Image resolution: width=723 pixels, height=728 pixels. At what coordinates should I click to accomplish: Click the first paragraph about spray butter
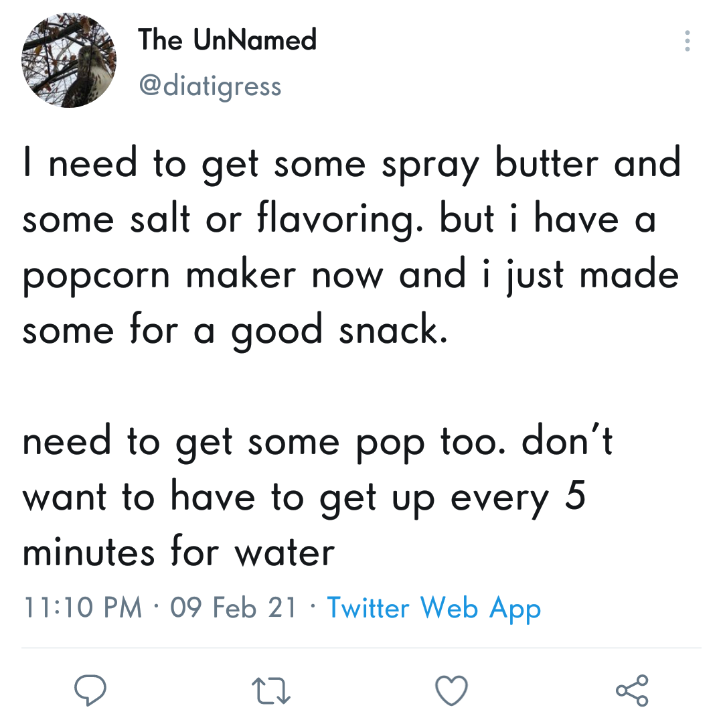point(351,246)
